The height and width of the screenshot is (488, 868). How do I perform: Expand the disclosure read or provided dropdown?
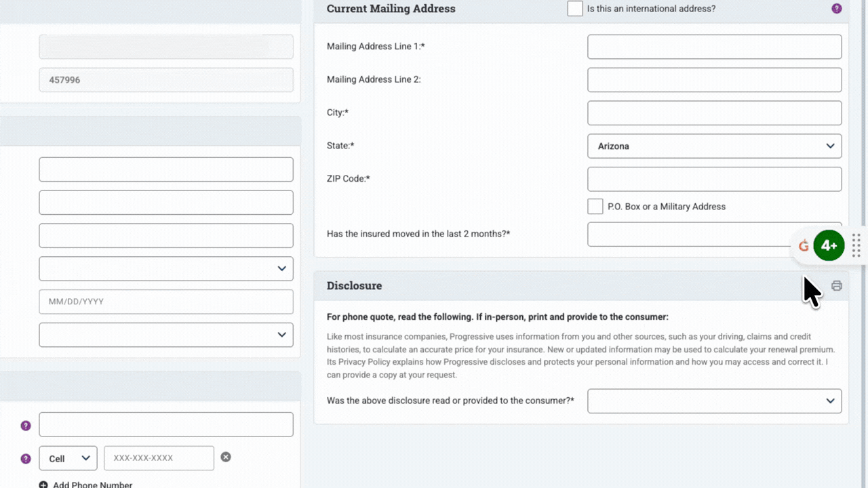714,401
